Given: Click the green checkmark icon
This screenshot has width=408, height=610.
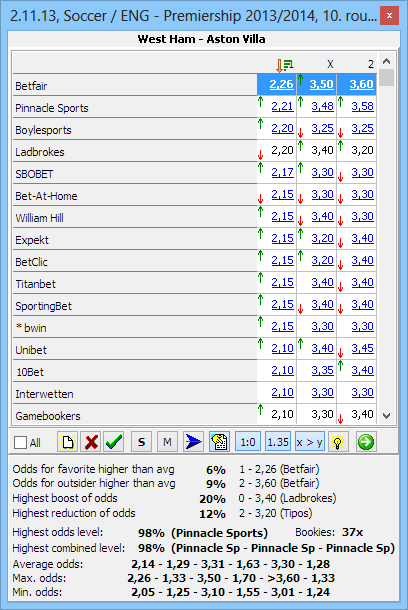Looking at the screenshot, I should pos(114,442).
